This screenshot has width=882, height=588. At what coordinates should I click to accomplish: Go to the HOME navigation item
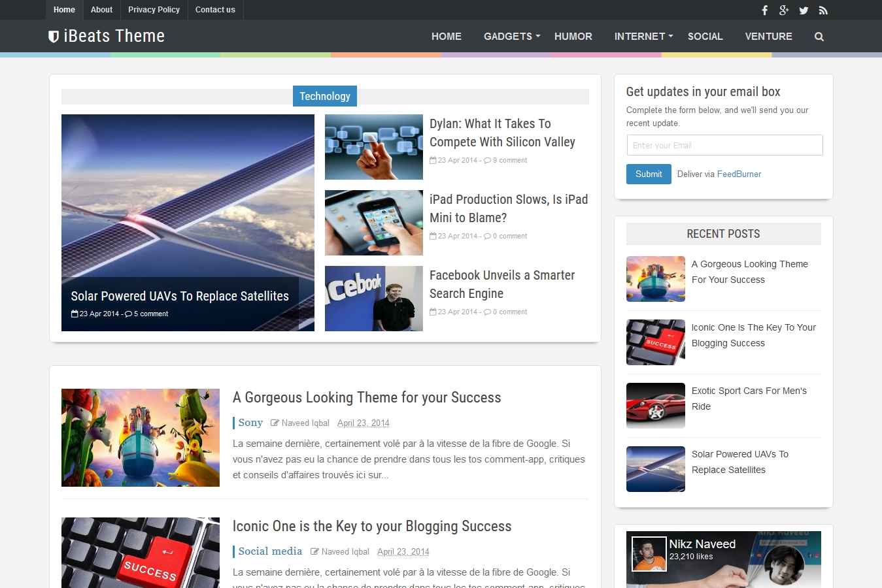pyautogui.click(x=447, y=37)
